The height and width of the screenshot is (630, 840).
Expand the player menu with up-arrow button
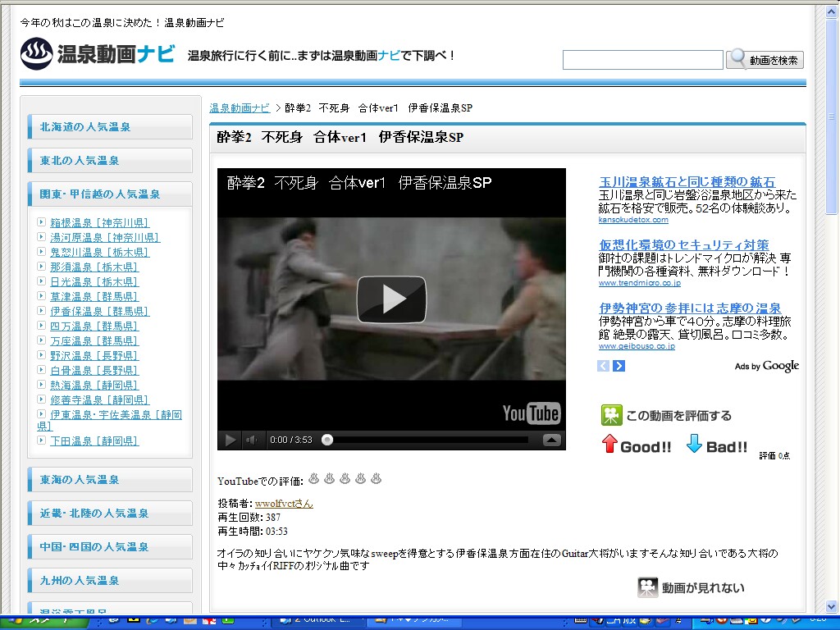pyautogui.click(x=552, y=440)
